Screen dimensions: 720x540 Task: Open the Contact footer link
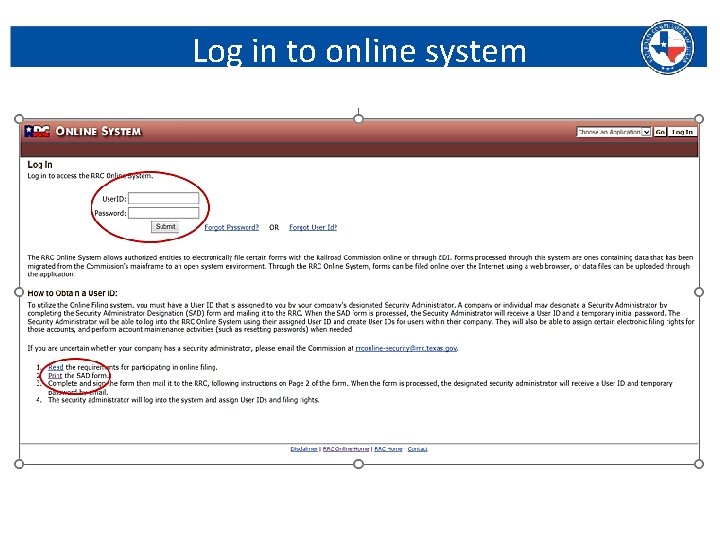pyautogui.click(x=417, y=449)
